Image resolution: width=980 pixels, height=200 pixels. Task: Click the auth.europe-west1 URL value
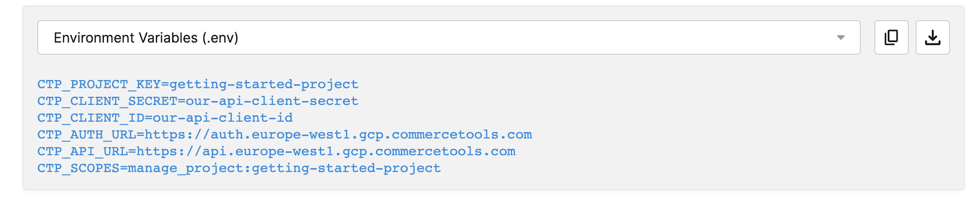338,135
